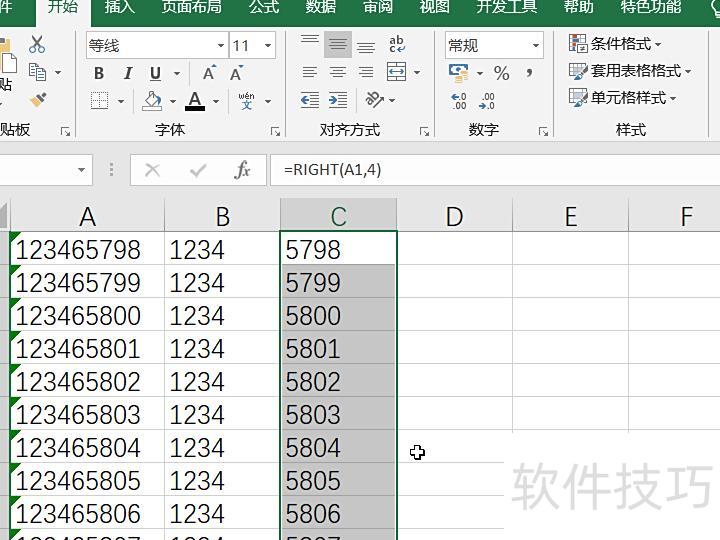Open 条件格式 conditional formatting menu

[615, 44]
